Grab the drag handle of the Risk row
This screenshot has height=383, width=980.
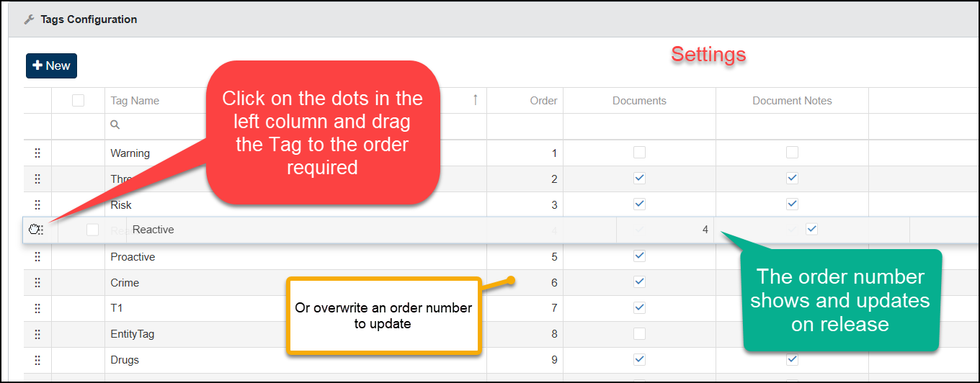pyautogui.click(x=37, y=204)
